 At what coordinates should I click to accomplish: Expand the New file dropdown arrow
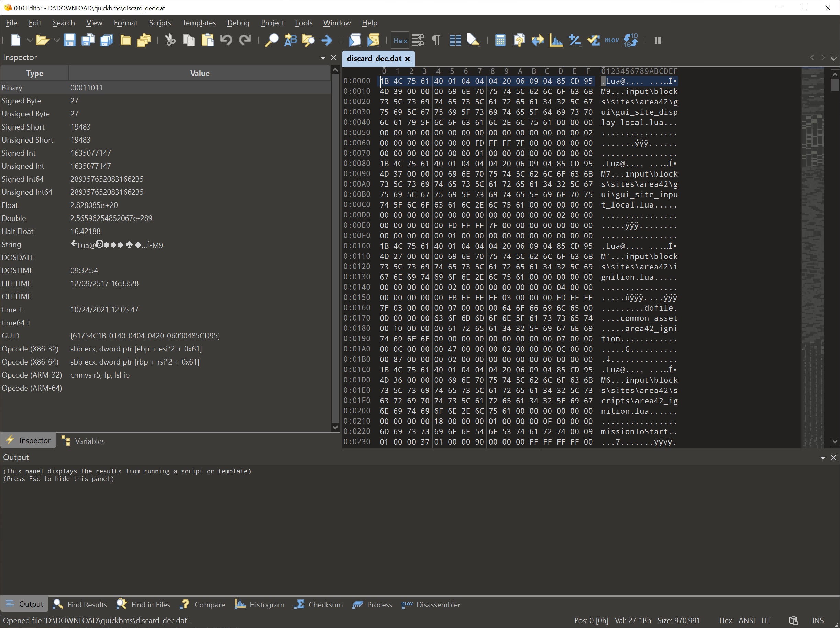click(x=29, y=40)
